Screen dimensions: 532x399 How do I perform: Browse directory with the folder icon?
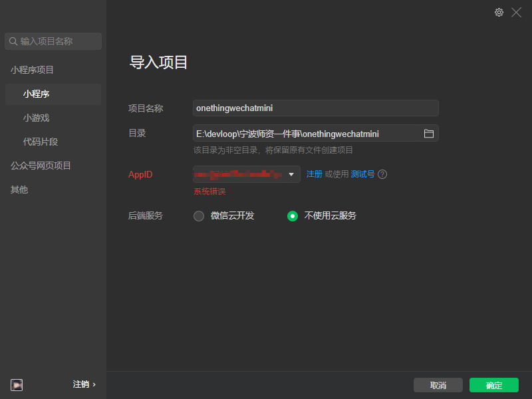click(x=428, y=134)
